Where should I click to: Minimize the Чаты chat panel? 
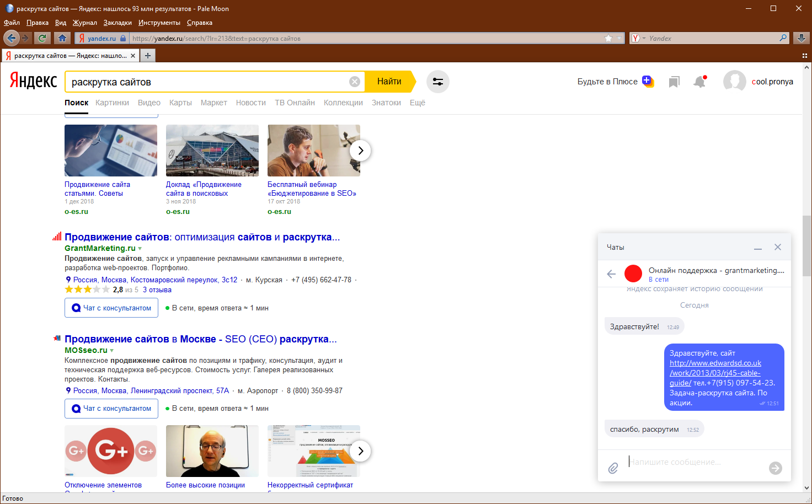point(758,248)
